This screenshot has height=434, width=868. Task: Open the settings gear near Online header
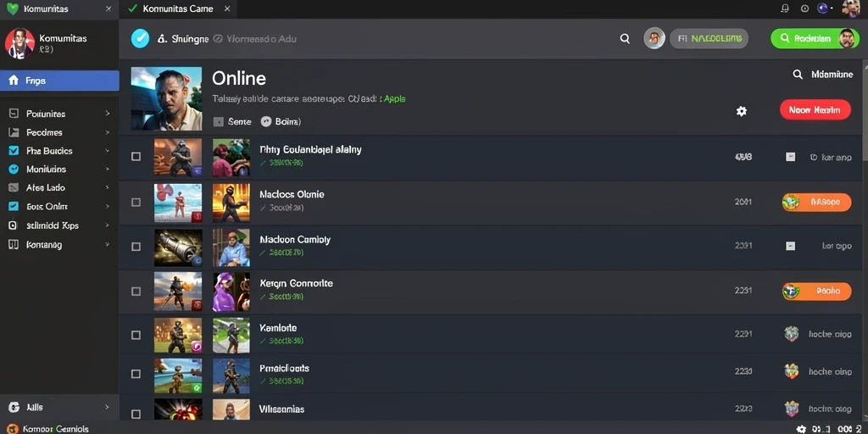pos(741,111)
